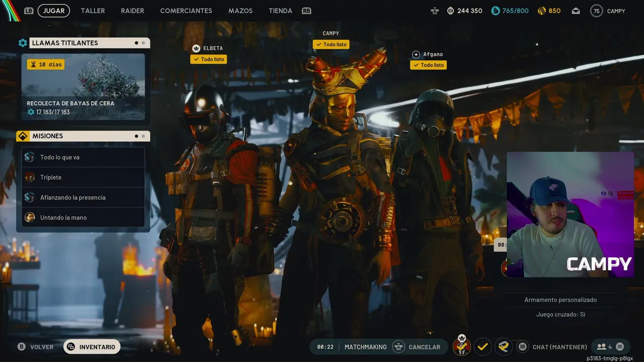This screenshot has height=362, width=644.
Task: Click the right-stick icon in top bar
Action: 435,11
